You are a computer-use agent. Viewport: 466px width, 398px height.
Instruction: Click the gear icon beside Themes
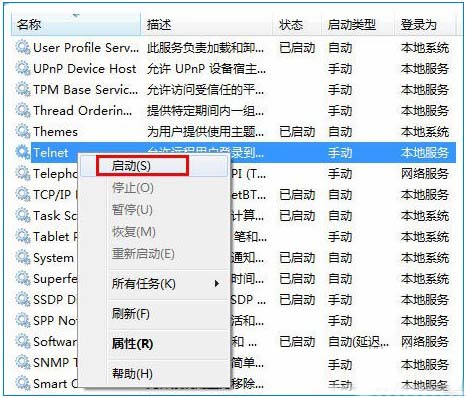23,131
